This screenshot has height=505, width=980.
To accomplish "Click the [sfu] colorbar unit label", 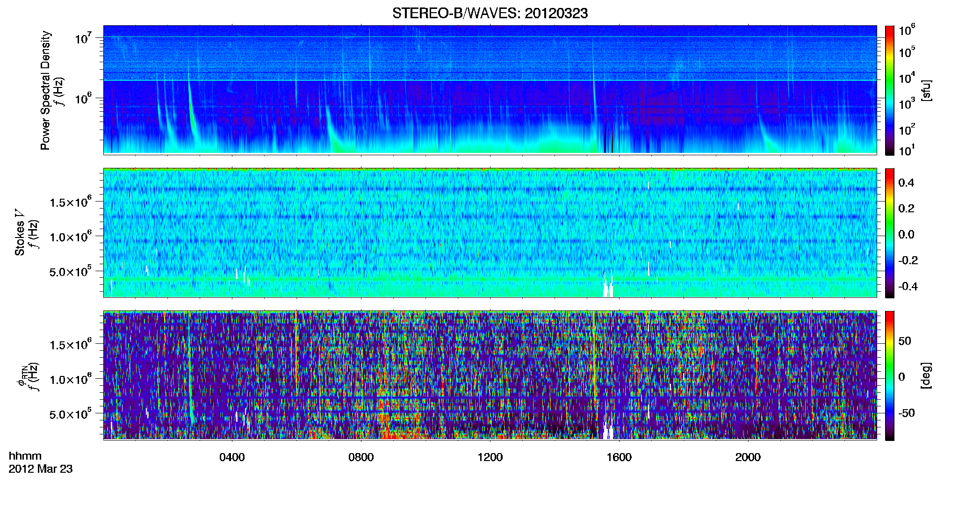I will click(x=927, y=90).
